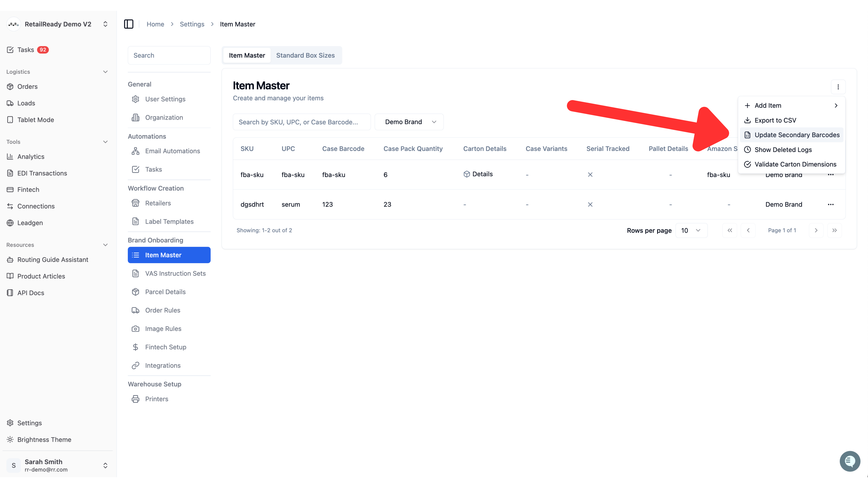Open the Demo Brand dropdown
The width and height of the screenshot is (868, 488).
coord(409,122)
